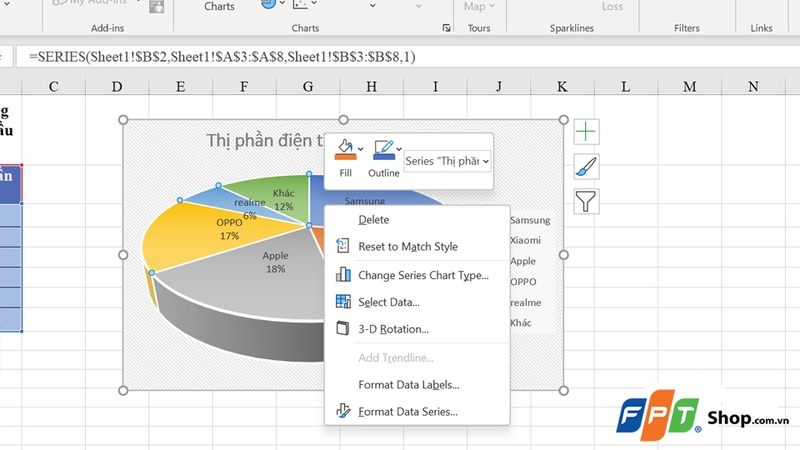Click the scatter chart insert icon in ribbon
The width and height of the screenshot is (800, 450).
pyautogui.click(x=301, y=4)
